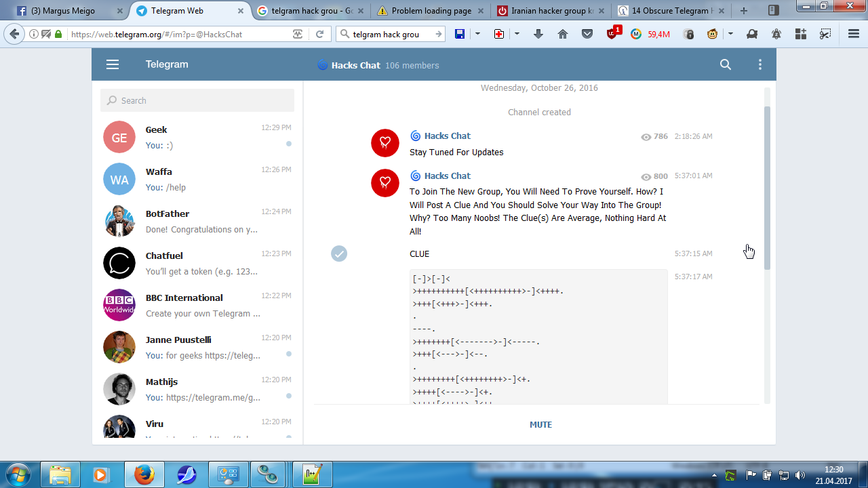Open the Windows Start menu
The image size is (868, 488).
[18, 474]
